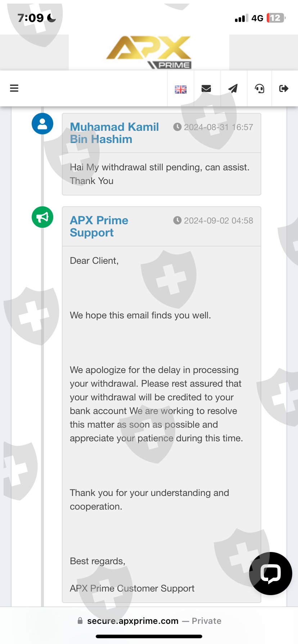
Task: Click the APX Prime Support sender name
Action: [99, 226]
